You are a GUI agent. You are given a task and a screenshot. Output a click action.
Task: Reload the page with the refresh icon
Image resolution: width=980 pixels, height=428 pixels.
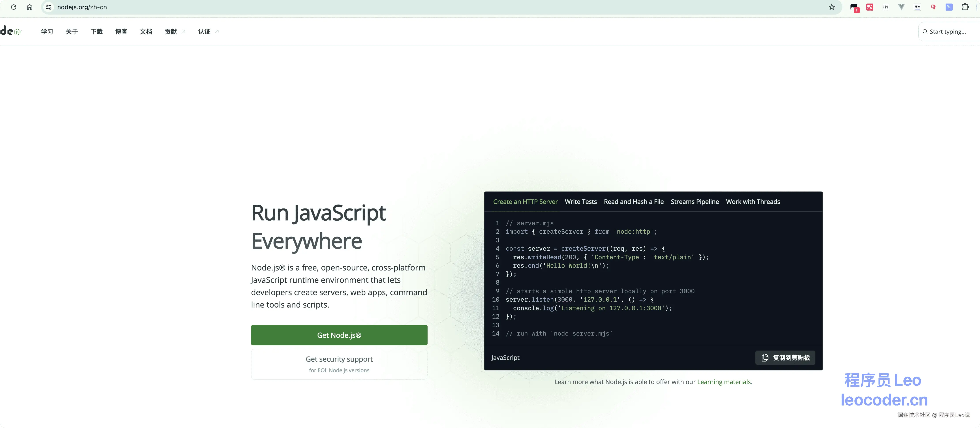click(x=14, y=7)
